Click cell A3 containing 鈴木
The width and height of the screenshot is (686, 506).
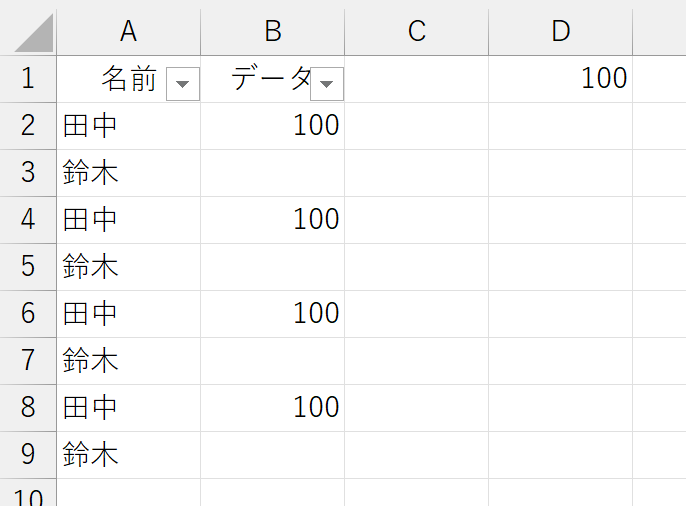coord(129,173)
